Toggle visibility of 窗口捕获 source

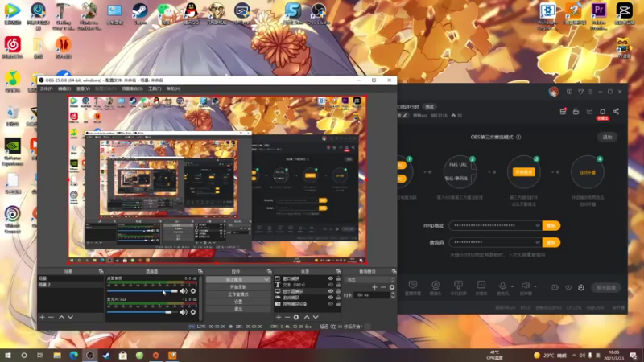click(331, 278)
